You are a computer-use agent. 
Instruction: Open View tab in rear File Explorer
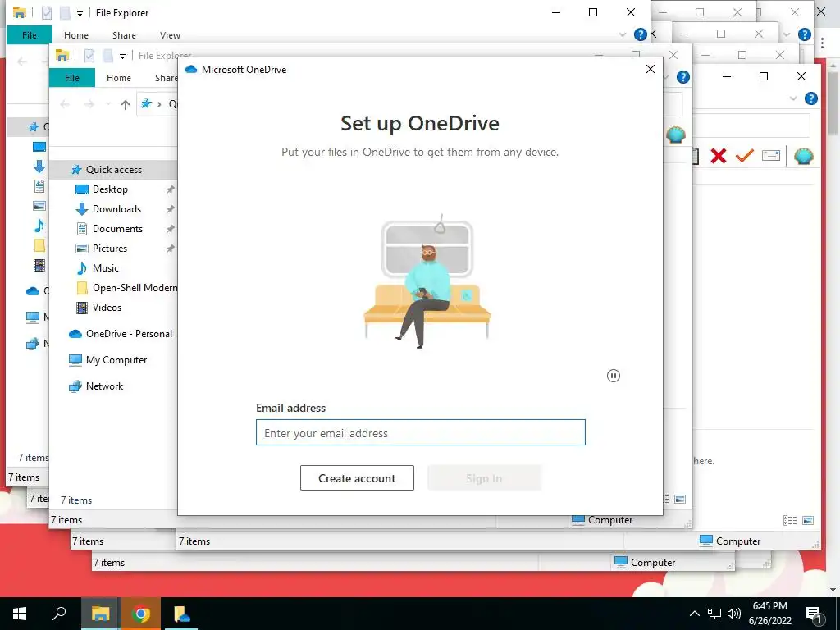point(170,35)
